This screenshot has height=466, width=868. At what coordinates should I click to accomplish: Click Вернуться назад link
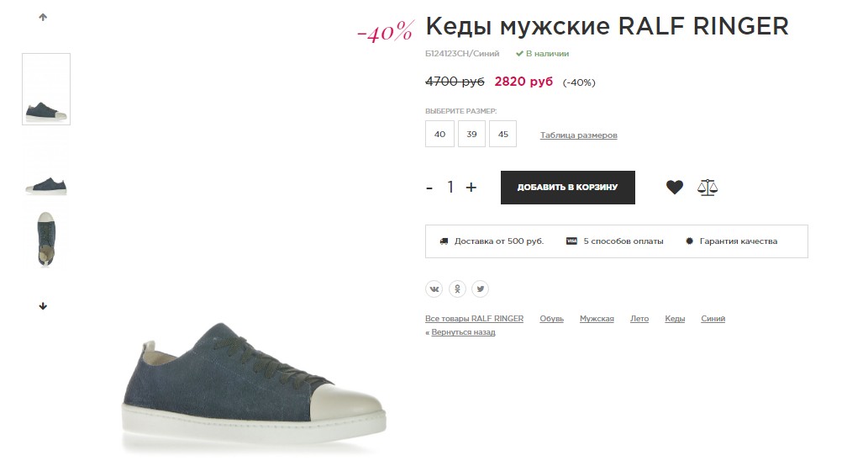tap(463, 332)
